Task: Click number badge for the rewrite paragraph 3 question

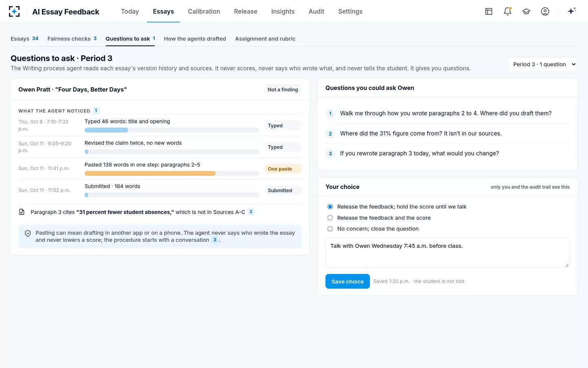Action: pyautogui.click(x=330, y=154)
